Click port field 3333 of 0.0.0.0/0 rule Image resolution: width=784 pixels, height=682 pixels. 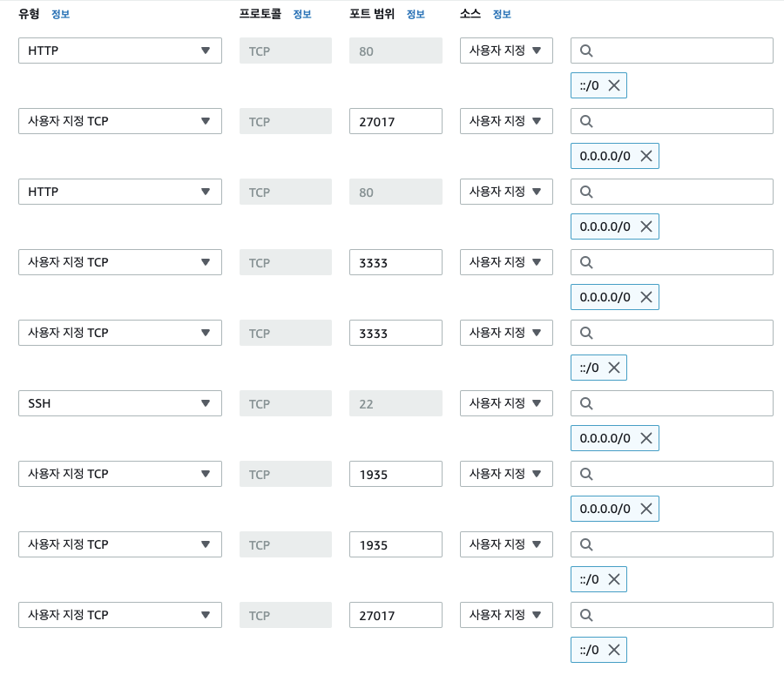(x=395, y=262)
